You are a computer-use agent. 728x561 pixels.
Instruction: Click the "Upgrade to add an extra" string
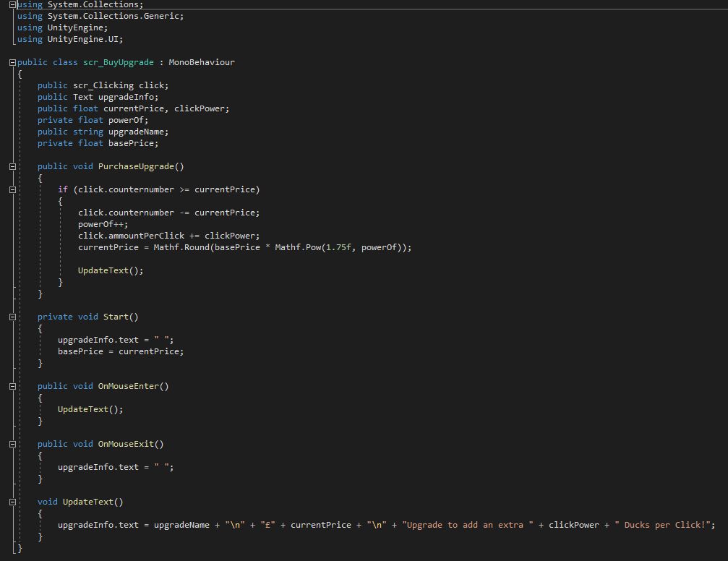pos(466,525)
